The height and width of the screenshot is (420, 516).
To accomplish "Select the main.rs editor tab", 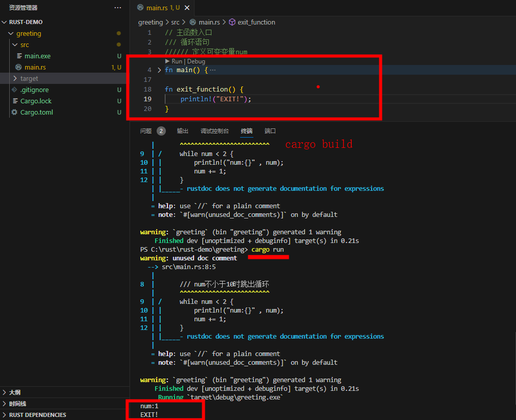I will [163, 8].
